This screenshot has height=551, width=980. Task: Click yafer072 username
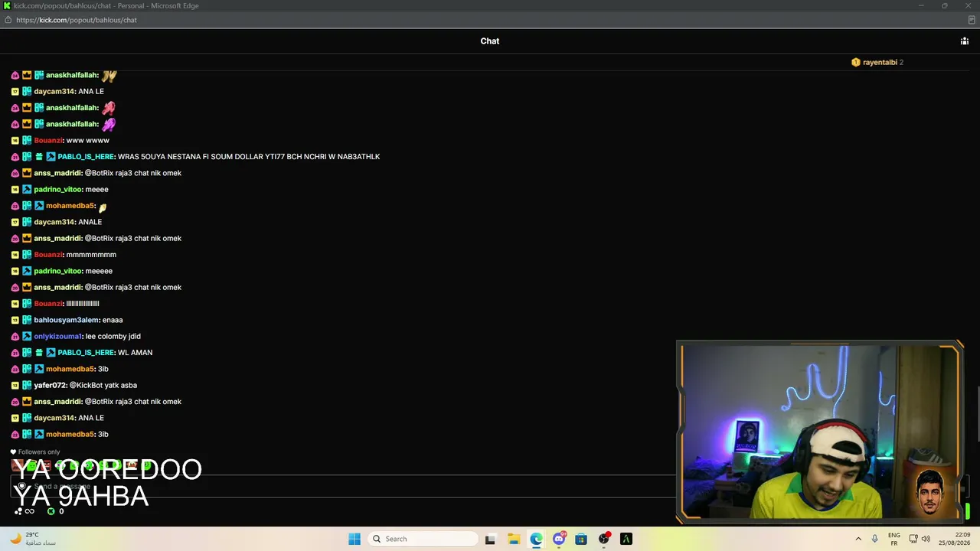[51, 386]
